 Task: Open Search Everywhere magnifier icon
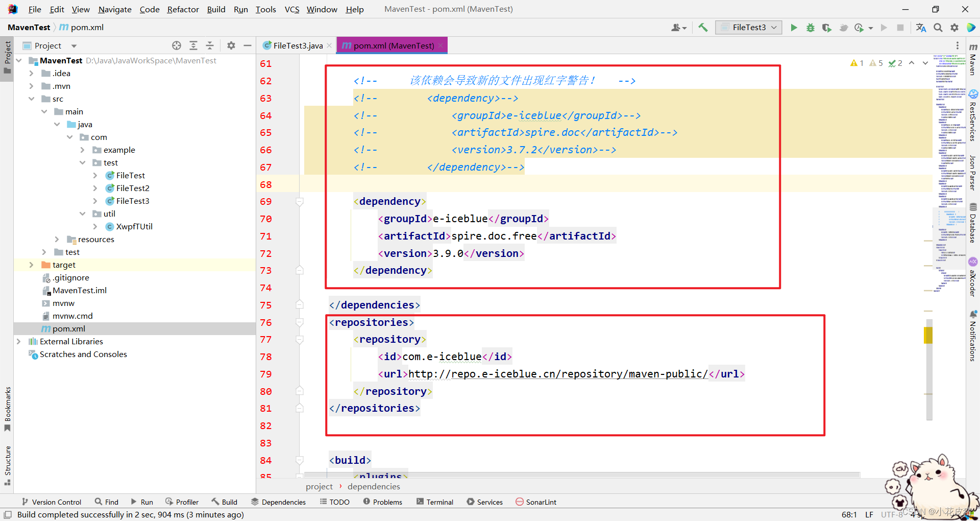[x=938, y=28]
